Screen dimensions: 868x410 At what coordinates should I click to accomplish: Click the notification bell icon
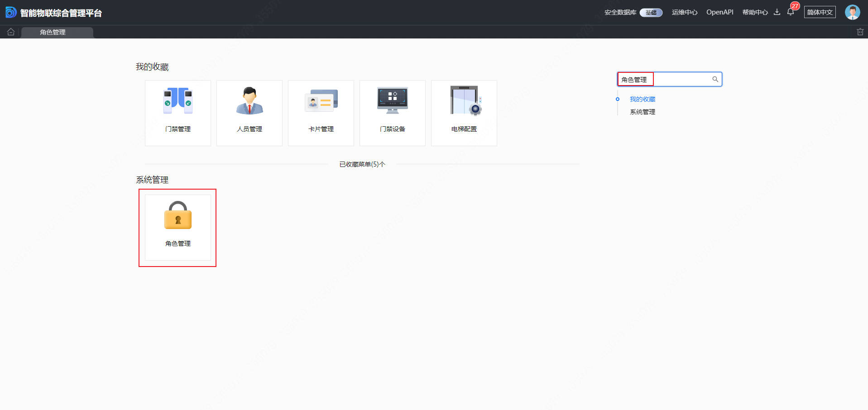click(791, 12)
